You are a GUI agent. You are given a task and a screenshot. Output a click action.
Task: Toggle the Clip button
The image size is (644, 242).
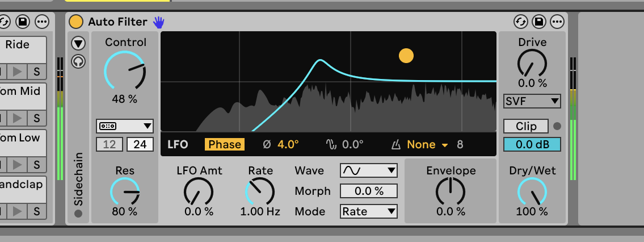tap(526, 126)
